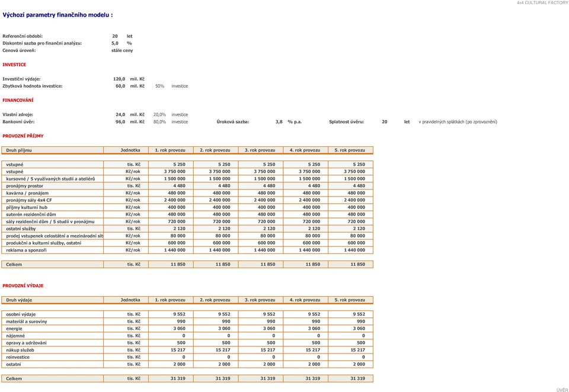Viewport: 569px width, 392px height.
Task: Select "Zbytková hodnota investice:" label
Action: 32,86
